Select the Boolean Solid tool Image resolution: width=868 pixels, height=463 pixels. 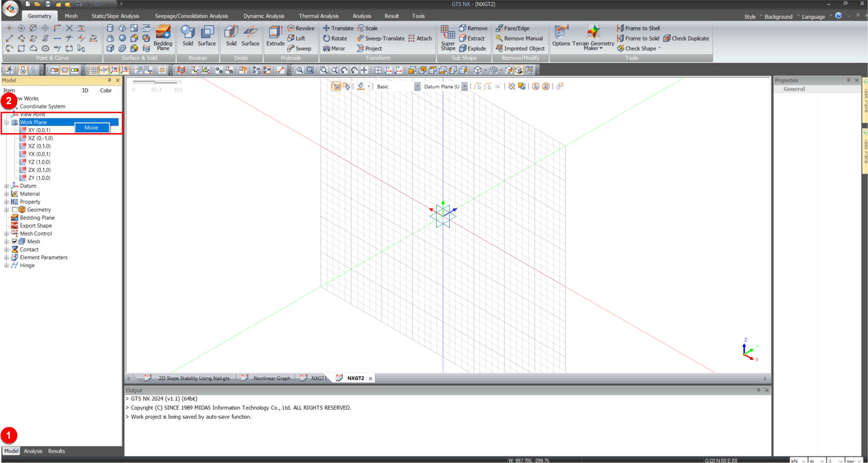[x=188, y=36]
